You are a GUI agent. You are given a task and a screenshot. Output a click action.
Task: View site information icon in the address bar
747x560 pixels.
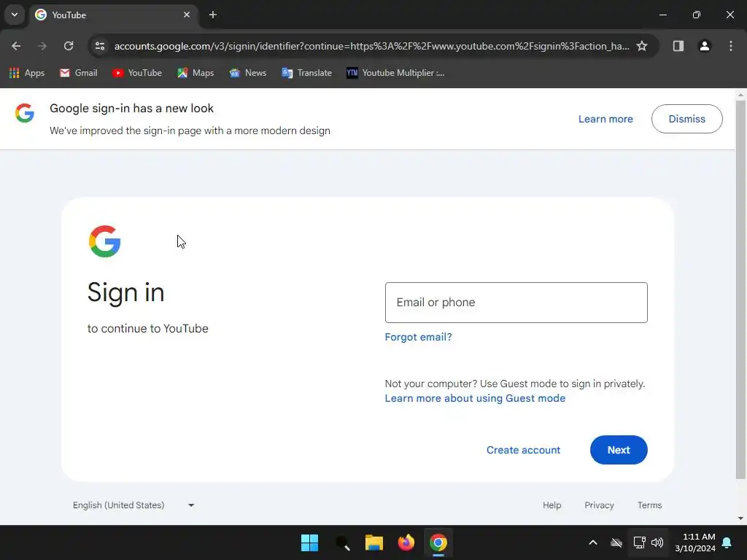100,46
